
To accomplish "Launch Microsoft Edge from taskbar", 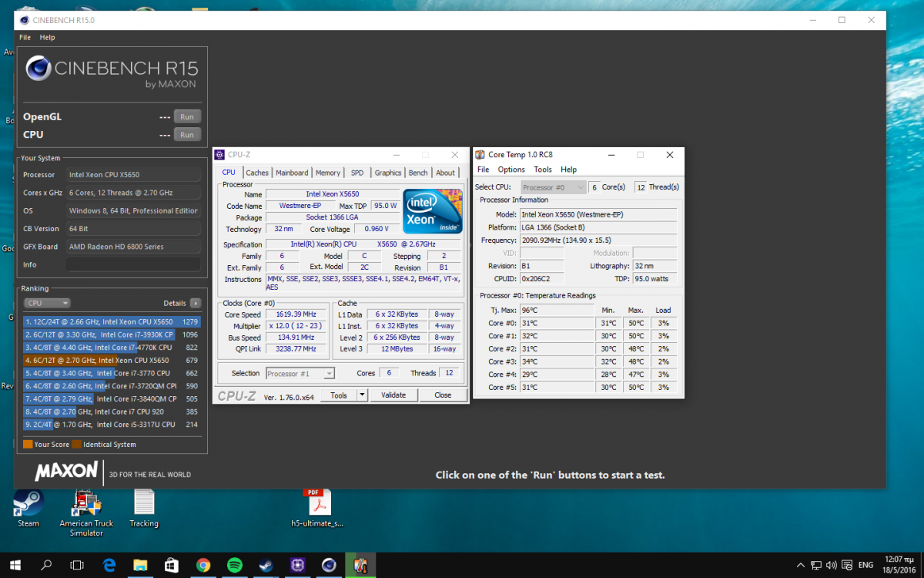I will click(x=109, y=565).
